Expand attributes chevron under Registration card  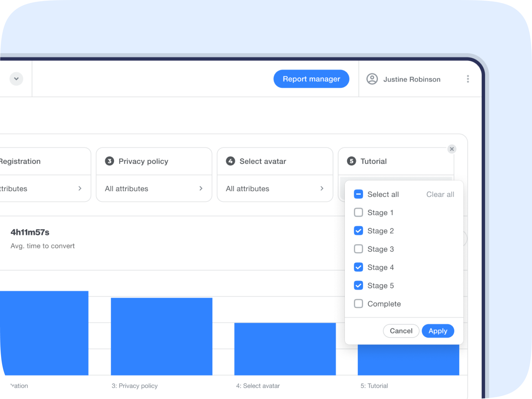[80, 189]
